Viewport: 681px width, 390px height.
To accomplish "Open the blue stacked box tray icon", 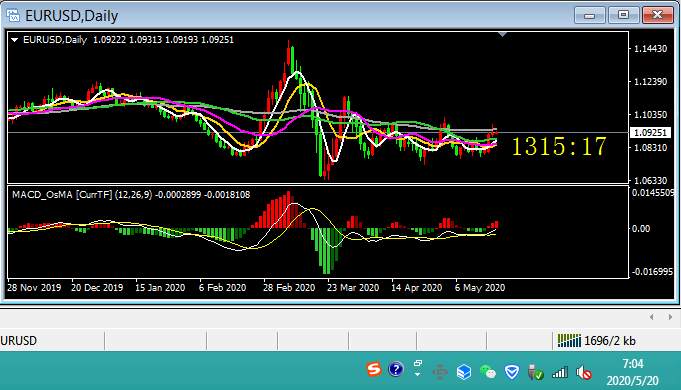I will pos(464,372).
